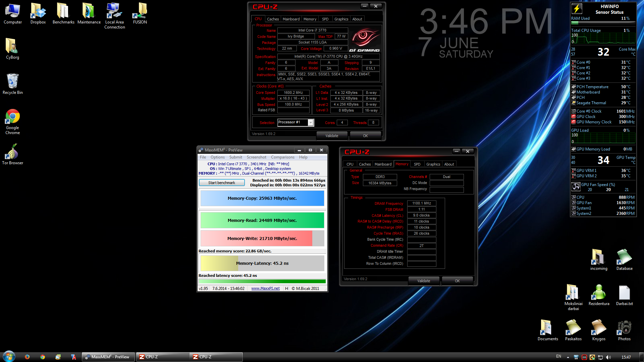Click the taskbar clock showing 15:47
This screenshot has height=362, width=644.
pos(626,357)
